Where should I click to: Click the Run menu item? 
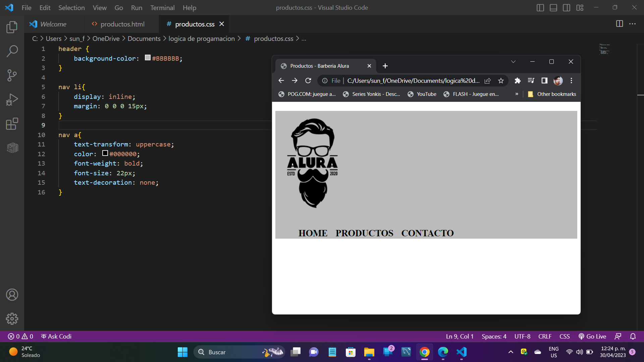tap(136, 7)
